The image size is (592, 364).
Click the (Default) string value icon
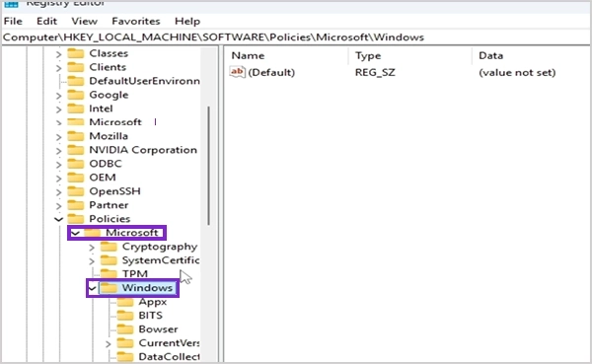pyautogui.click(x=238, y=72)
